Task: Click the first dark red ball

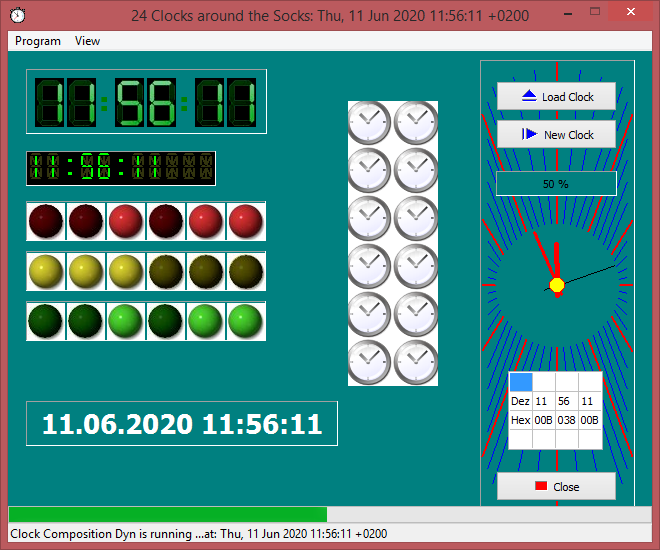Action: tap(46, 221)
